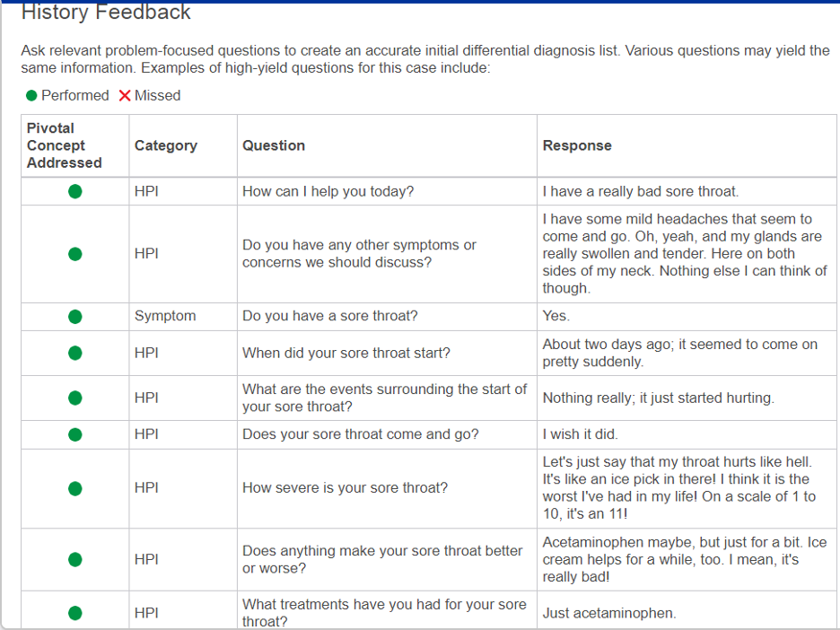840x630 pixels.
Task: Click green dot for 'When did your sore throat start?'
Action: click(x=75, y=353)
